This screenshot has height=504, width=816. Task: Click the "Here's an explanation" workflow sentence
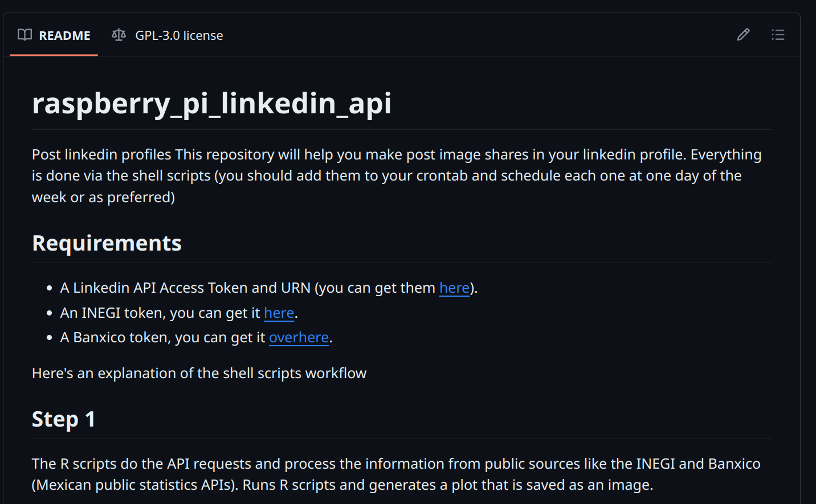(x=199, y=373)
